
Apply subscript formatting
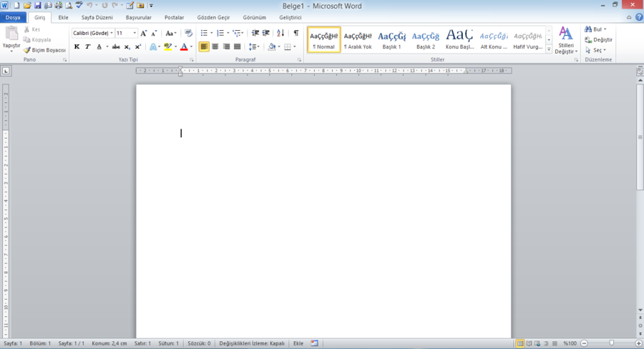(127, 46)
